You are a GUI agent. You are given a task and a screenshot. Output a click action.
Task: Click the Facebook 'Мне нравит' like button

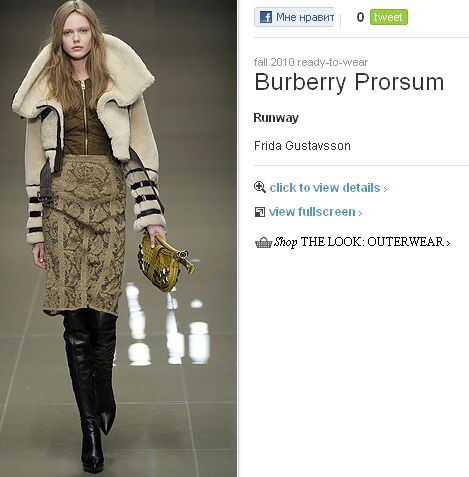point(294,17)
